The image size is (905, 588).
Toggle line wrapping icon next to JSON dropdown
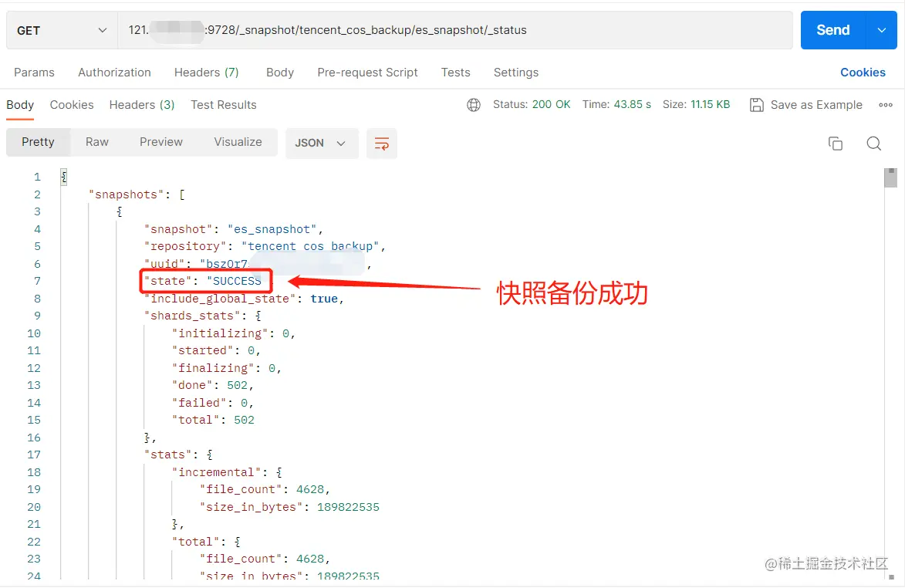coord(381,144)
